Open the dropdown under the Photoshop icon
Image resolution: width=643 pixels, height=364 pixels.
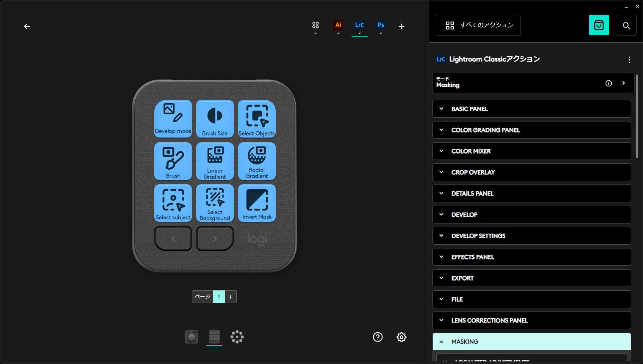pyautogui.click(x=381, y=33)
